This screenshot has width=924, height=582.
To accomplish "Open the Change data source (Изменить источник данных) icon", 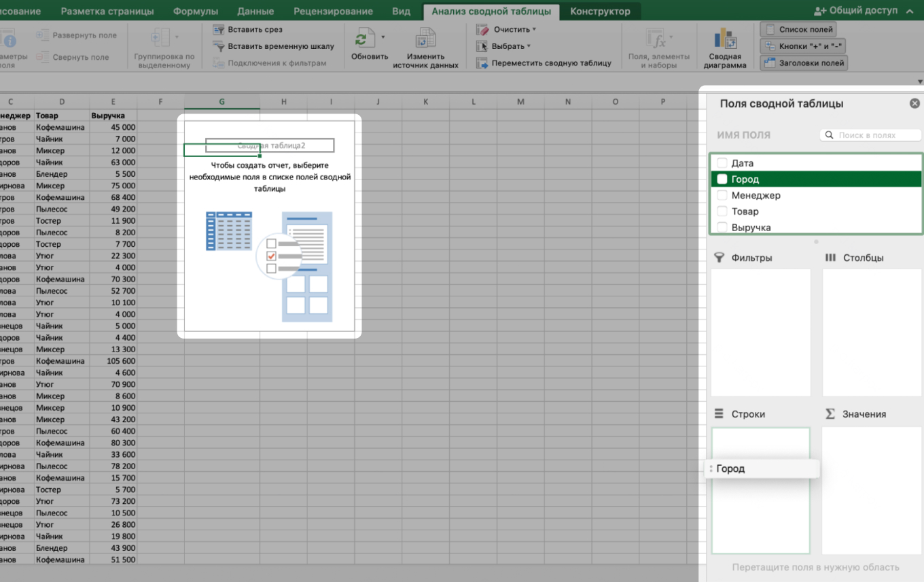I will [426, 39].
